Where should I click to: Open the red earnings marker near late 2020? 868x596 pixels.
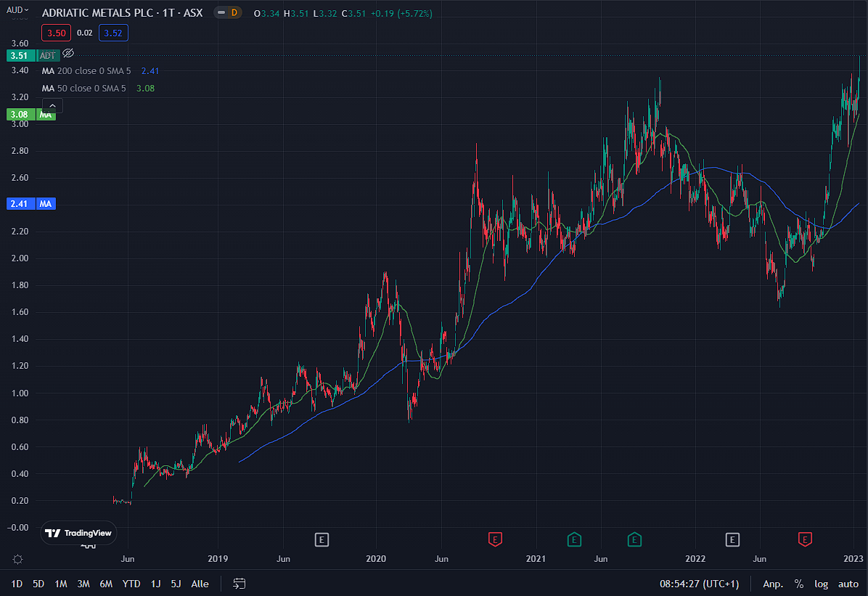tap(495, 539)
